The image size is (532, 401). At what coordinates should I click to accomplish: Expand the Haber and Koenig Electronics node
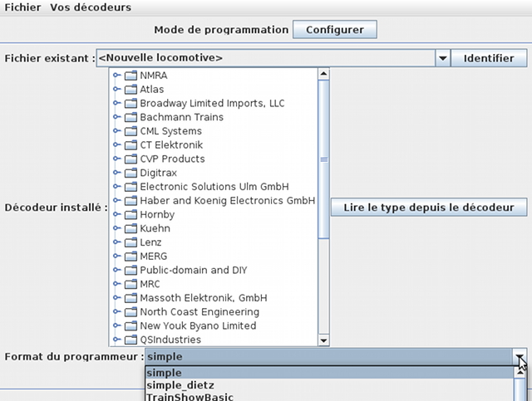pos(116,200)
